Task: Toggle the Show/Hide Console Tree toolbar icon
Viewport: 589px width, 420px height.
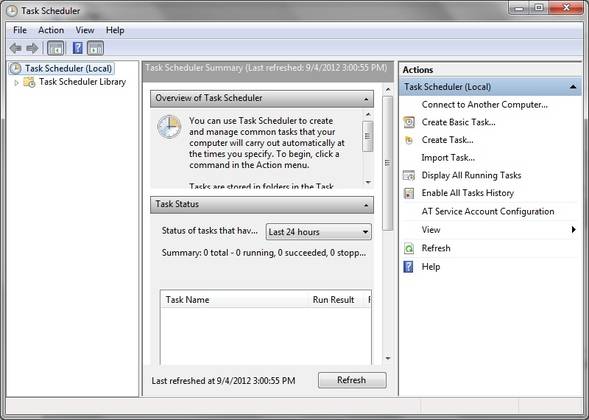Action: click(56, 48)
